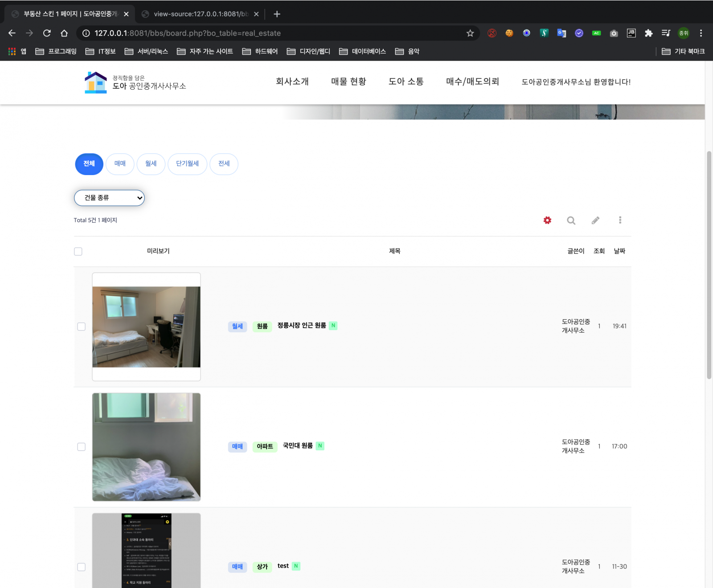Click the page's vertical scrollbar thumb

point(709,265)
